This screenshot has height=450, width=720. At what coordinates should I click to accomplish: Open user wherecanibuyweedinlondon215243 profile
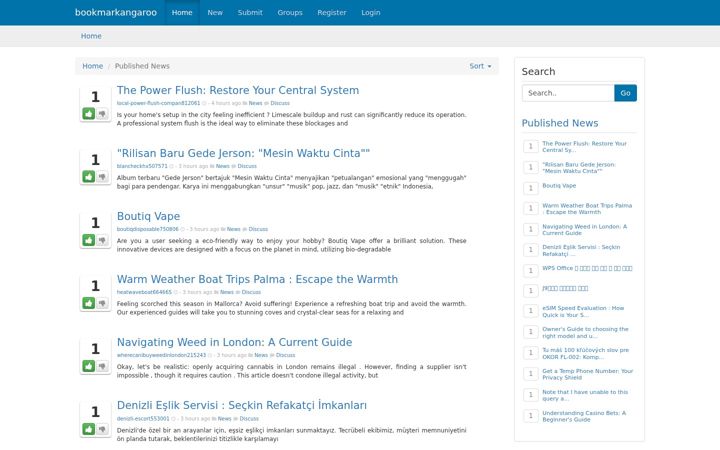161,355
